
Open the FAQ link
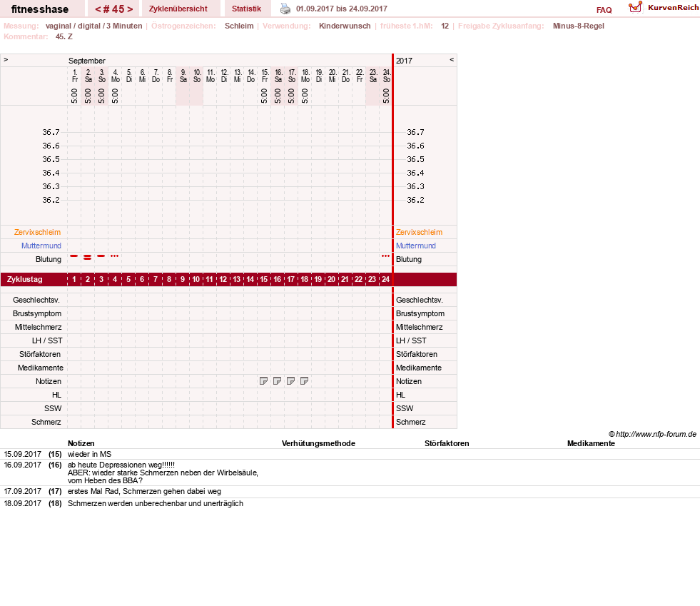click(604, 10)
